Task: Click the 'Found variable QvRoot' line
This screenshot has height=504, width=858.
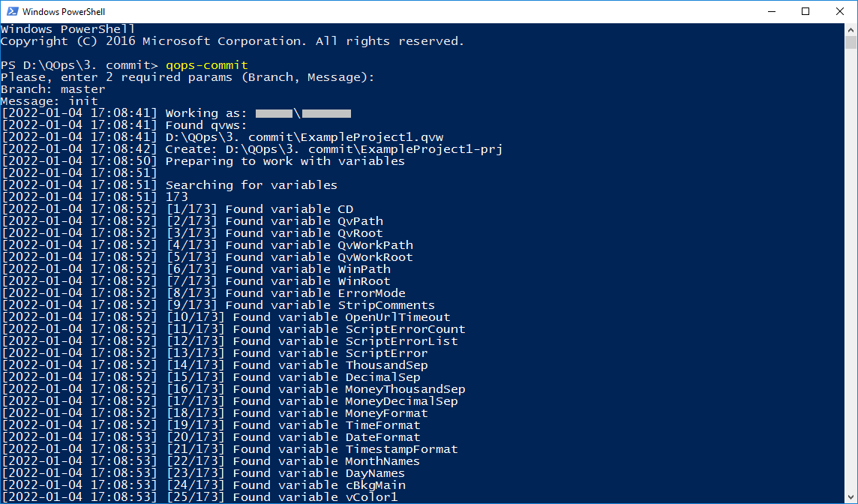Action: tap(192, 234)
